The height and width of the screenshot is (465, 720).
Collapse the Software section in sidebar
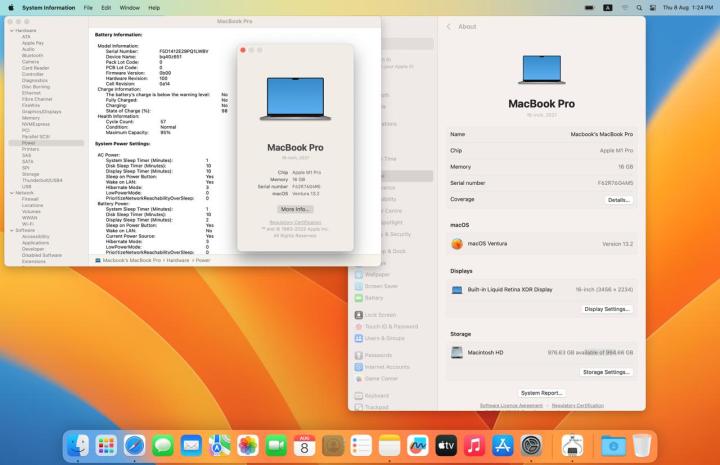pos(12,230)
